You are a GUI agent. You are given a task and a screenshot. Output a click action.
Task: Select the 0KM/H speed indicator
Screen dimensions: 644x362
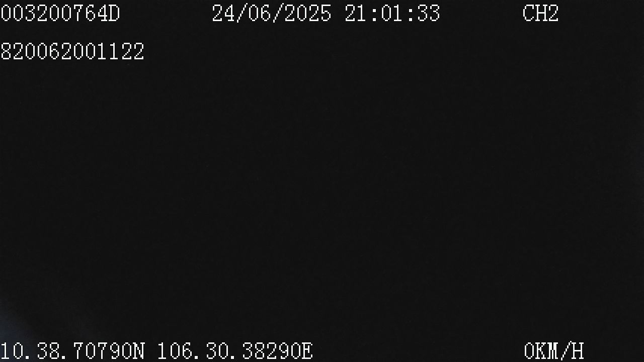click(554, 351)
